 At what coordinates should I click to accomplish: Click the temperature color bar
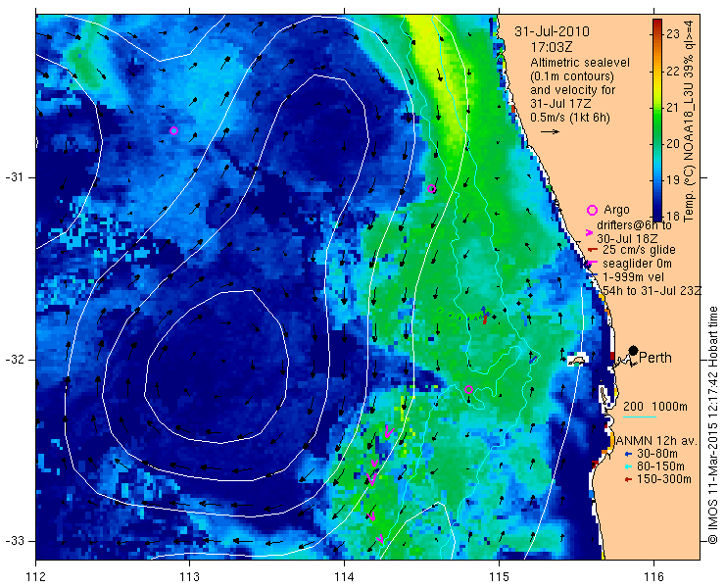(x=657, y=120)
